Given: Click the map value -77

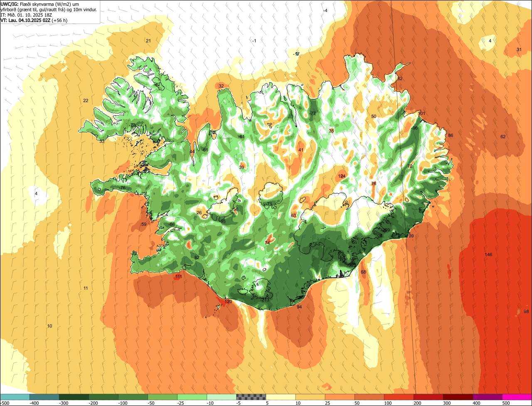Looking at the screenshot, I should click(x=313, y=113).
